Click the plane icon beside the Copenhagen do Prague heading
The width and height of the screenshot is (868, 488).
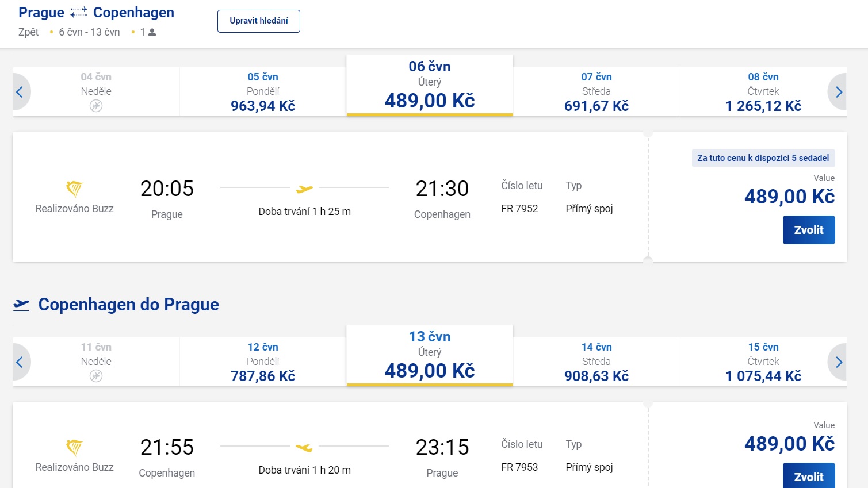click(21, 305)
